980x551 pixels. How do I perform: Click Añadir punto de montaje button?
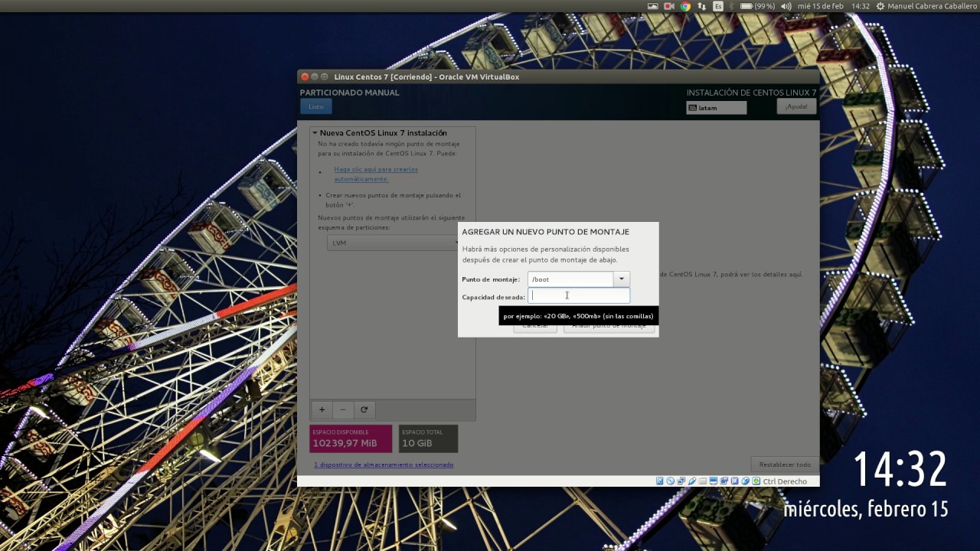tap(609, 325)
